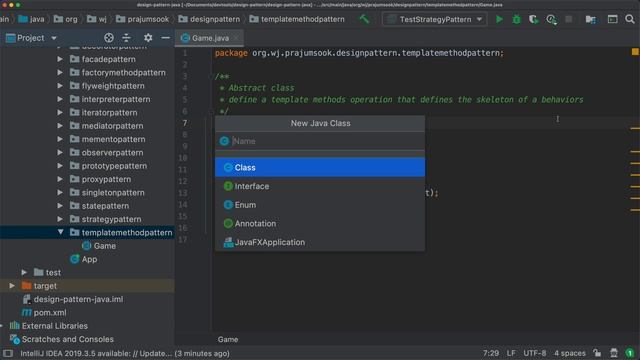This screenshot has width=640, height=360.
Task: Click the prajumsook breadcrumb
Action: (x=142, y=19)
